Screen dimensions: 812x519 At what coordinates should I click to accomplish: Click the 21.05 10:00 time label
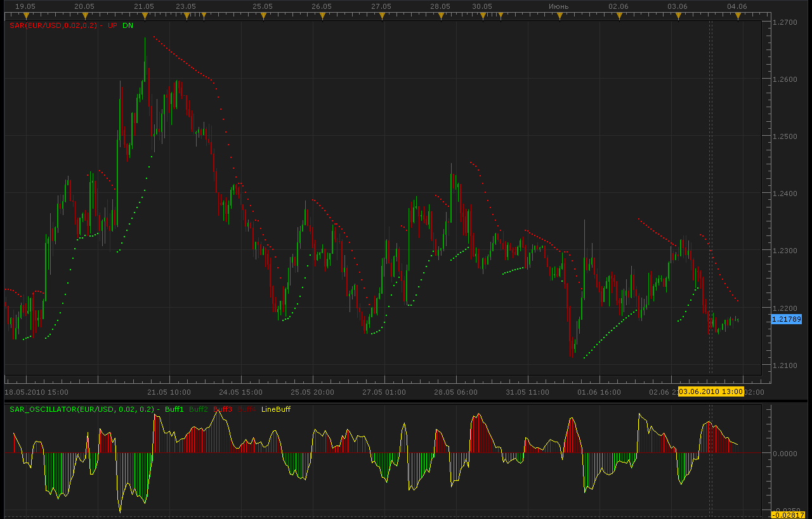coord(169,392)
